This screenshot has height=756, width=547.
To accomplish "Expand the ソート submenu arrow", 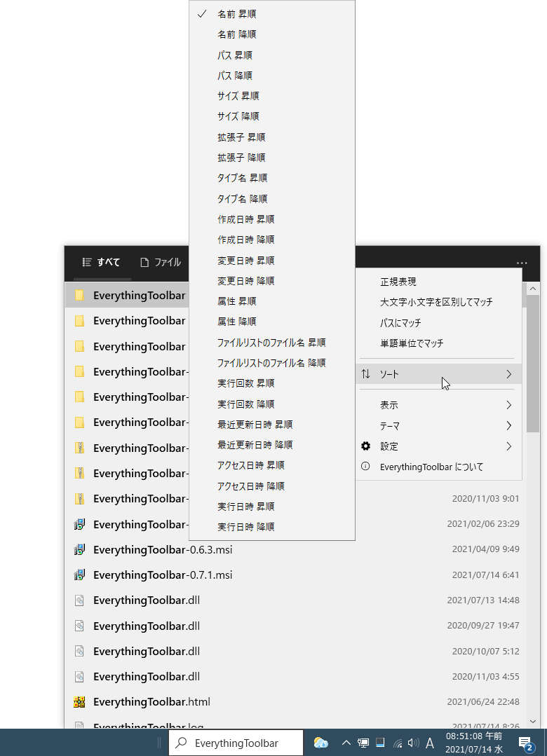I will 508,373.
